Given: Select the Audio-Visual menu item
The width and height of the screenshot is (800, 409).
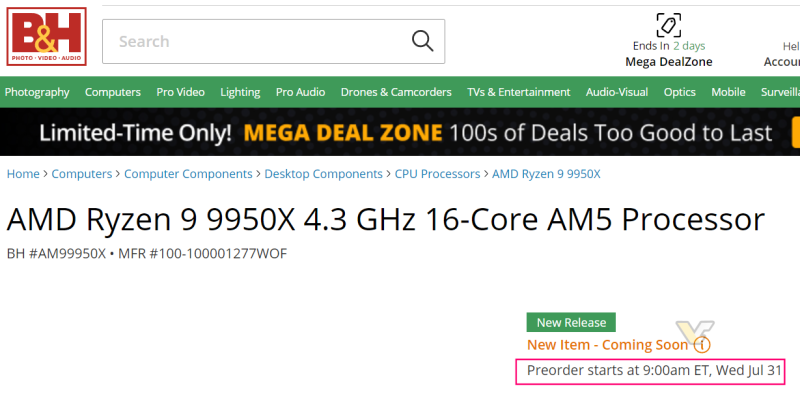Looking at the screenshot, I should click(x=617, y=92).
